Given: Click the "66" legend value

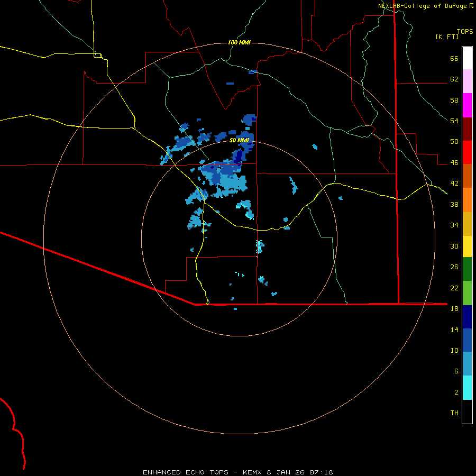Looking at the screenshot, I should click(454, 59).
